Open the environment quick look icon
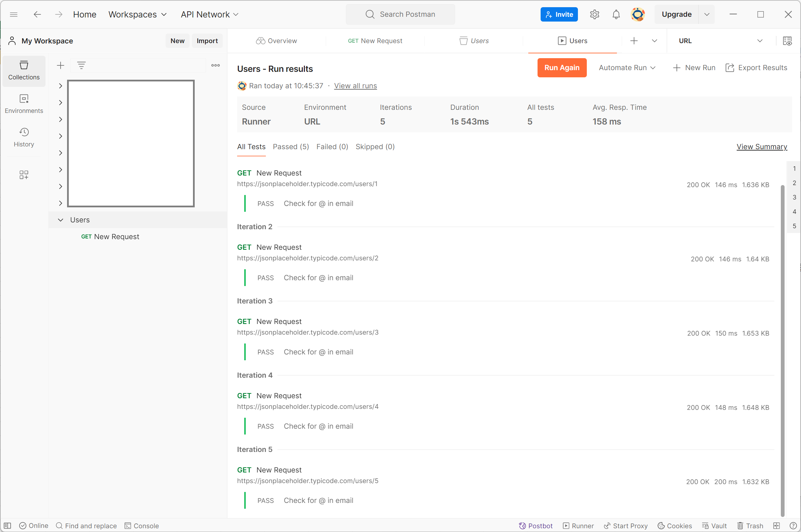Screen dimensions: 801x532 pyautogui.click(x=787, y=41)
